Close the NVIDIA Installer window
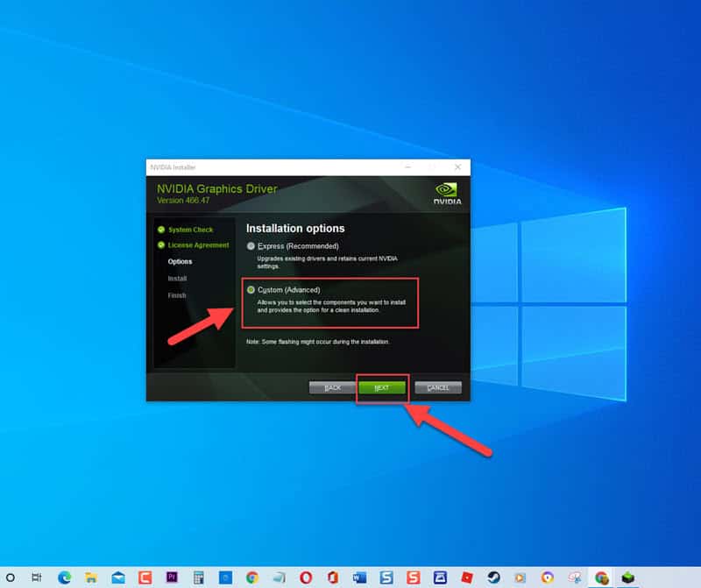701x588 pixels. tap(457, 166)
